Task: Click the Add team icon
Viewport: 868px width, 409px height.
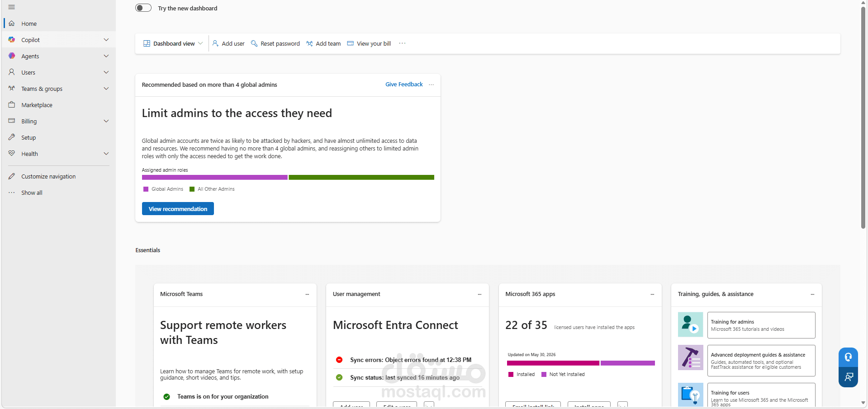Action: point(309,43)
